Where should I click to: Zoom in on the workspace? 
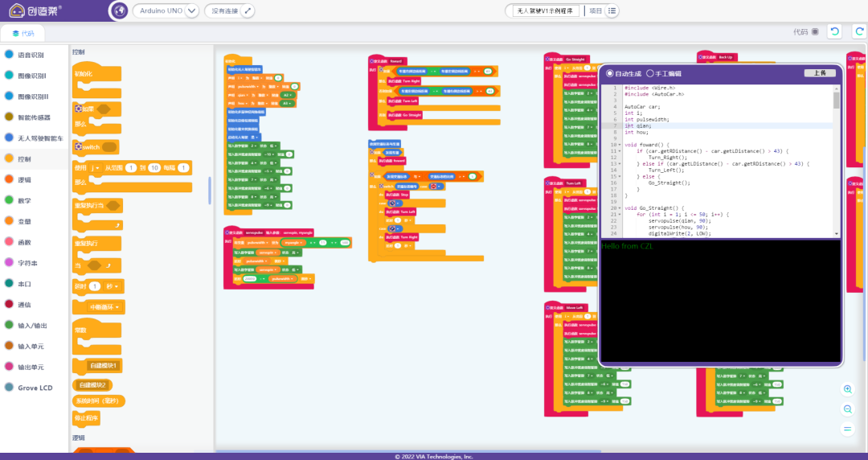(x=847, y=389)
